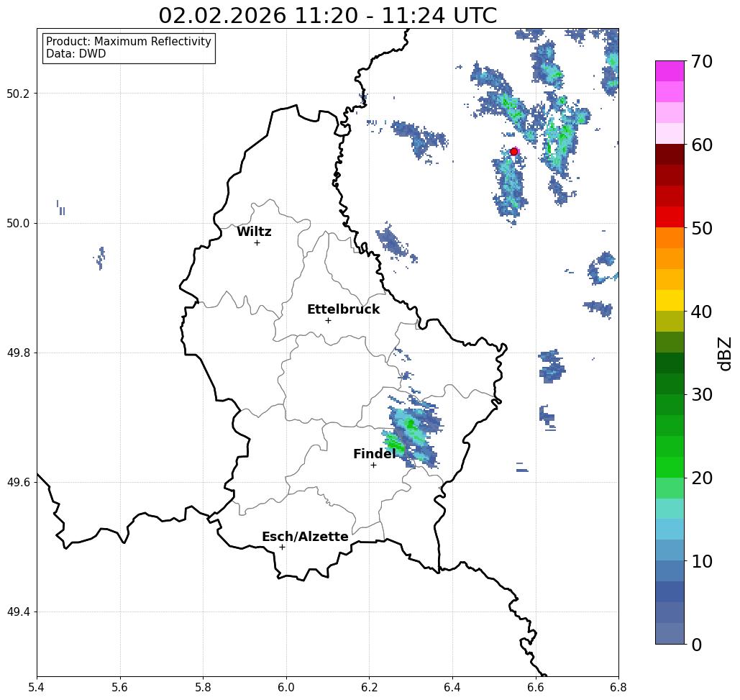Click the 40 tick on colorbar
Screen dimensions: 740x700
tap(701, 312)
